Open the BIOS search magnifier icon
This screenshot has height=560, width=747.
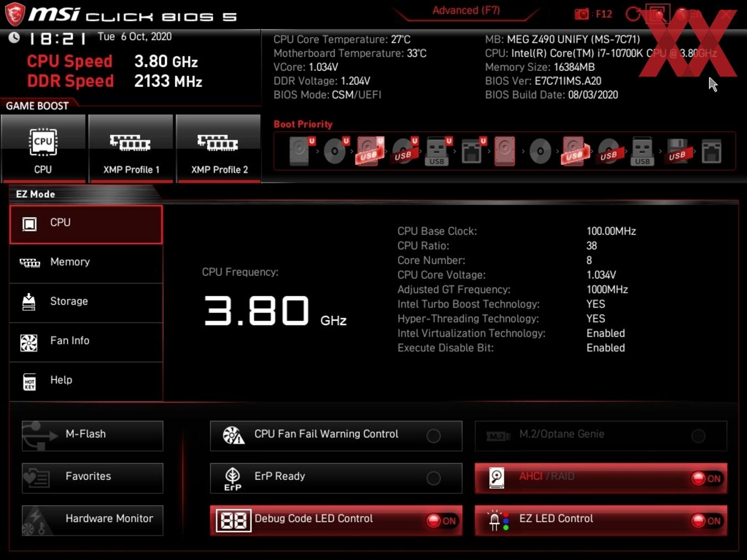(x=657, y=13)
